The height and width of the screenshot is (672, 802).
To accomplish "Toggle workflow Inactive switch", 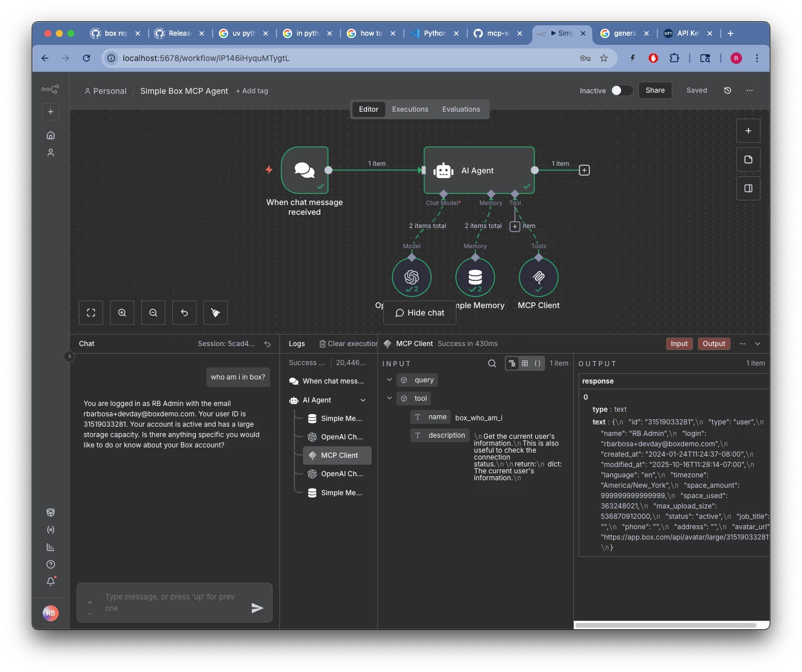I will 622,90.
